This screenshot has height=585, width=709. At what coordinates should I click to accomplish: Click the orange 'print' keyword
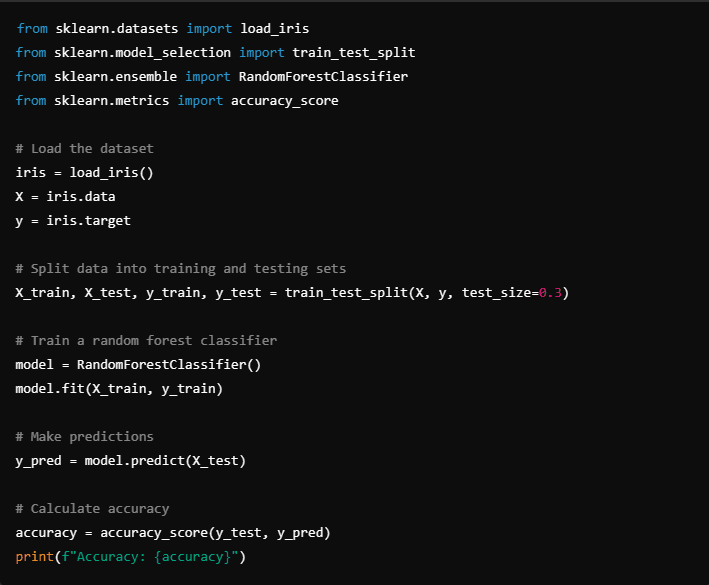tap(34, 557)
